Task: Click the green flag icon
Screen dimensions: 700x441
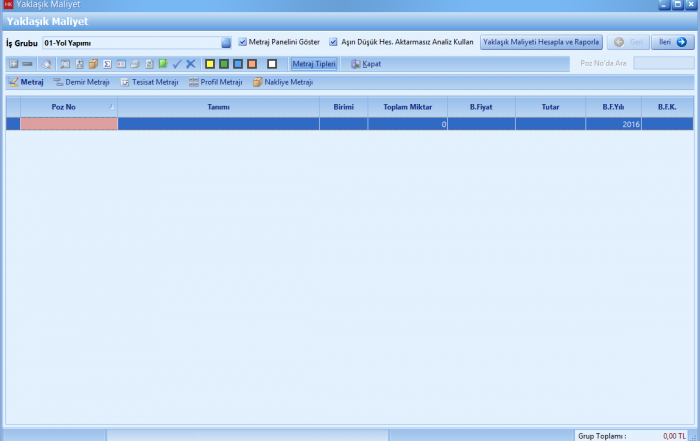Action: tap(163, 64)
